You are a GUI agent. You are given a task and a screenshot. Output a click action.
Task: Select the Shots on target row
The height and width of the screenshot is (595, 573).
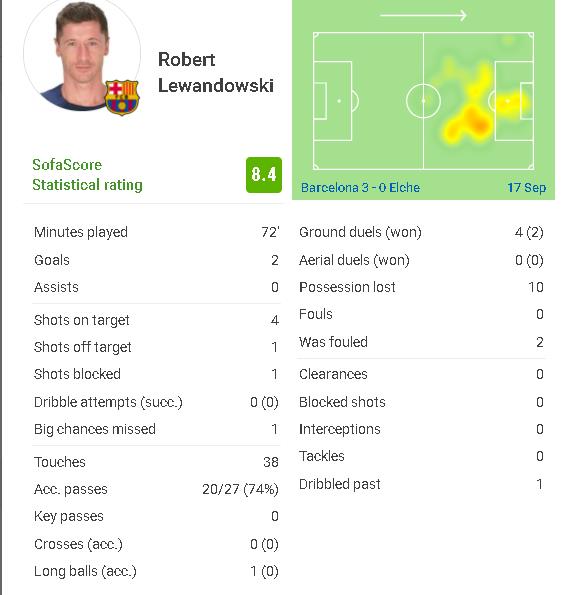(x=156, y=320)
